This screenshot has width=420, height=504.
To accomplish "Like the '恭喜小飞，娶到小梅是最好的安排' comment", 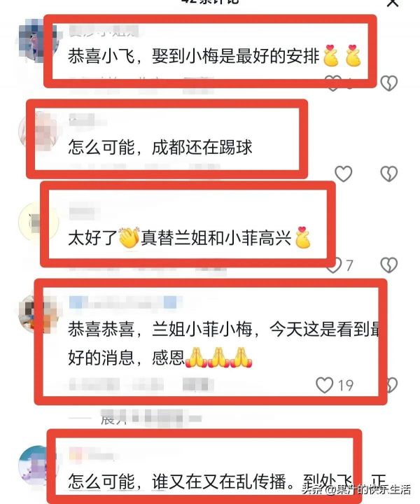I will [x=333, y=83].
